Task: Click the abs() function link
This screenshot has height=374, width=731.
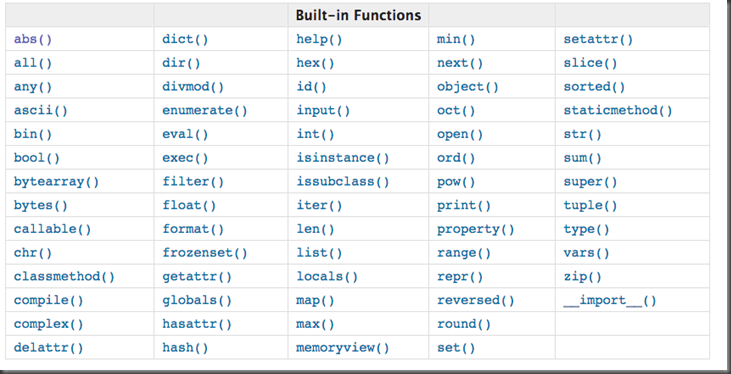Action: [33, 40]
